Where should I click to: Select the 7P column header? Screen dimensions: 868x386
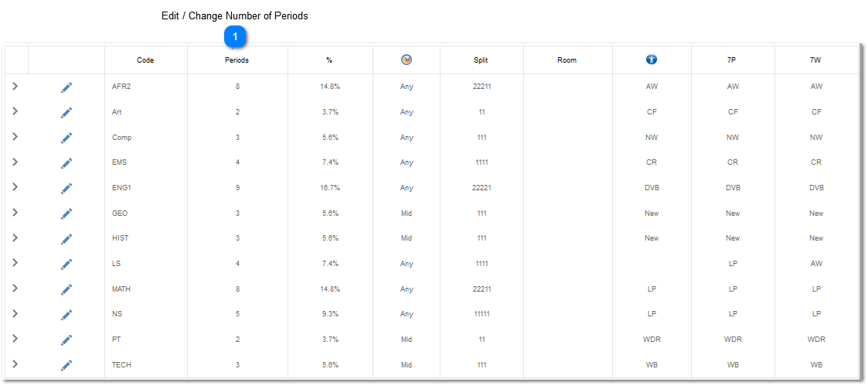[733, 60]
